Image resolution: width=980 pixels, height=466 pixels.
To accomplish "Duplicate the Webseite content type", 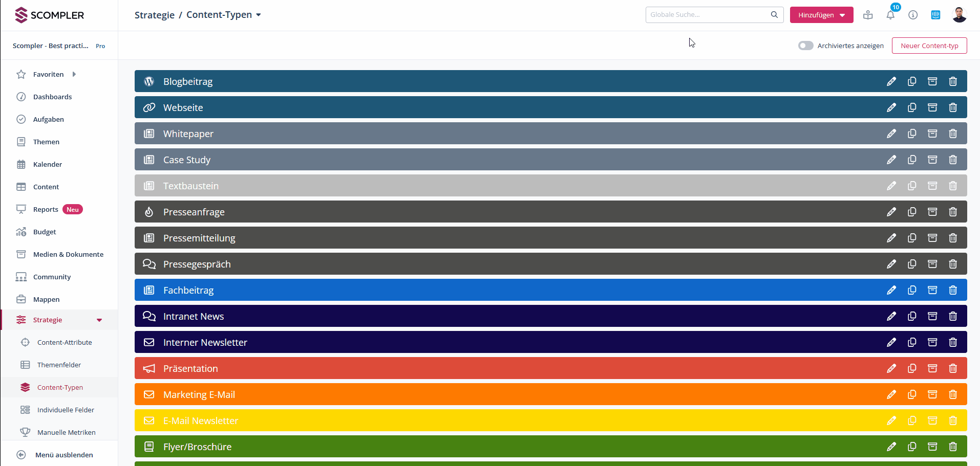I will [x=912, y=107].
